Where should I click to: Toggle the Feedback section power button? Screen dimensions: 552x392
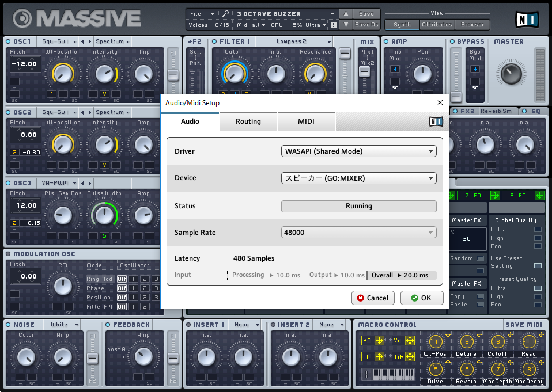(108, 325)
